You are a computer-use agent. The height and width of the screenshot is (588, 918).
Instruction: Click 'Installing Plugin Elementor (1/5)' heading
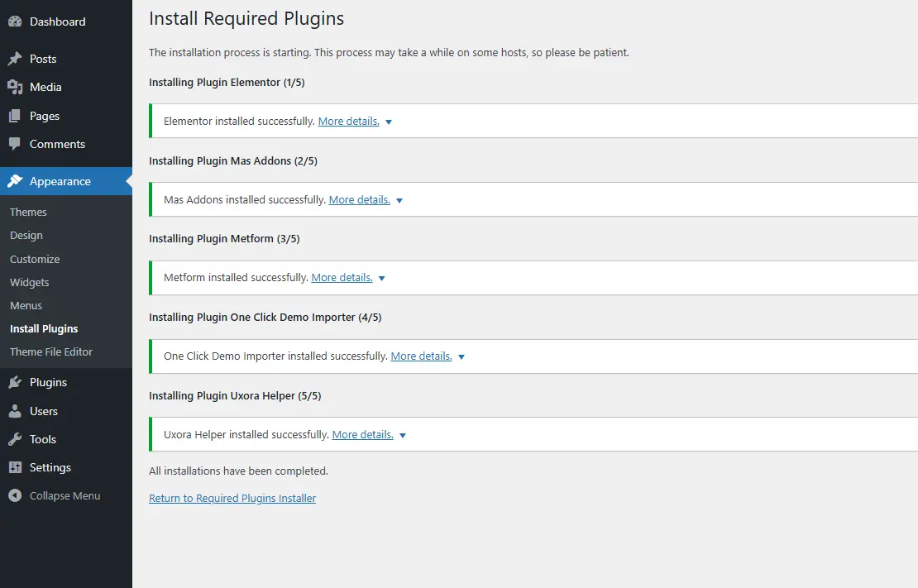(227, 83)
